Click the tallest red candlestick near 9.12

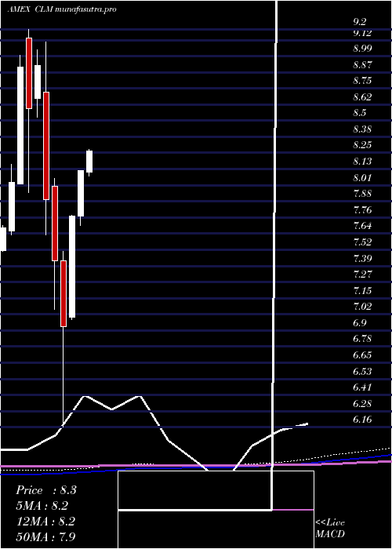(x=29, y=73)
